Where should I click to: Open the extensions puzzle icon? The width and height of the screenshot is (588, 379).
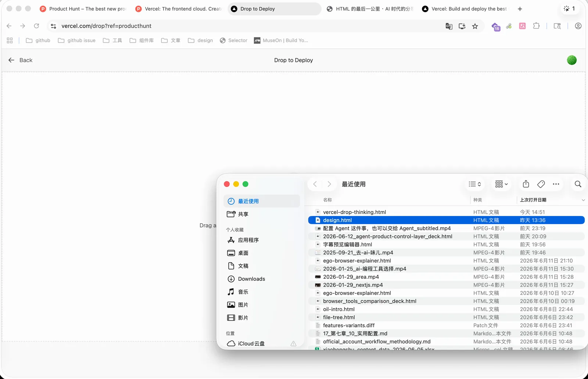coord(537,26)
